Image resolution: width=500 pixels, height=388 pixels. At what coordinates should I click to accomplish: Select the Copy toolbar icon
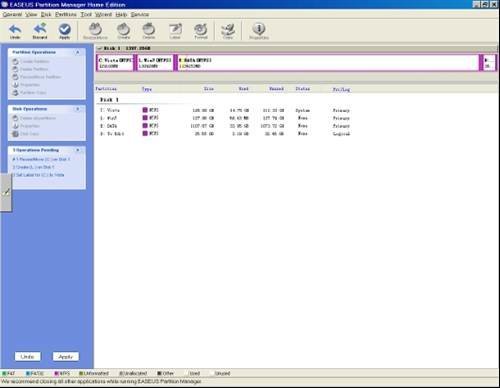click(228, 30)
